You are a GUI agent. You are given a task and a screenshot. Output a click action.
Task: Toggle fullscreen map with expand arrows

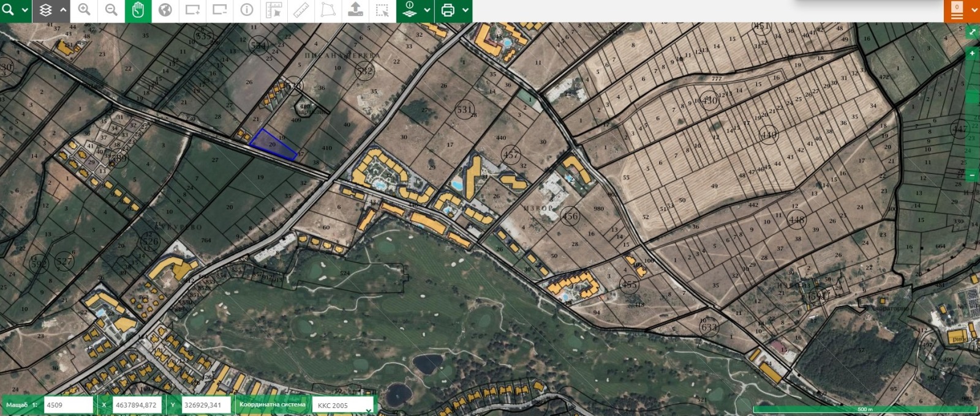point(972,32)
